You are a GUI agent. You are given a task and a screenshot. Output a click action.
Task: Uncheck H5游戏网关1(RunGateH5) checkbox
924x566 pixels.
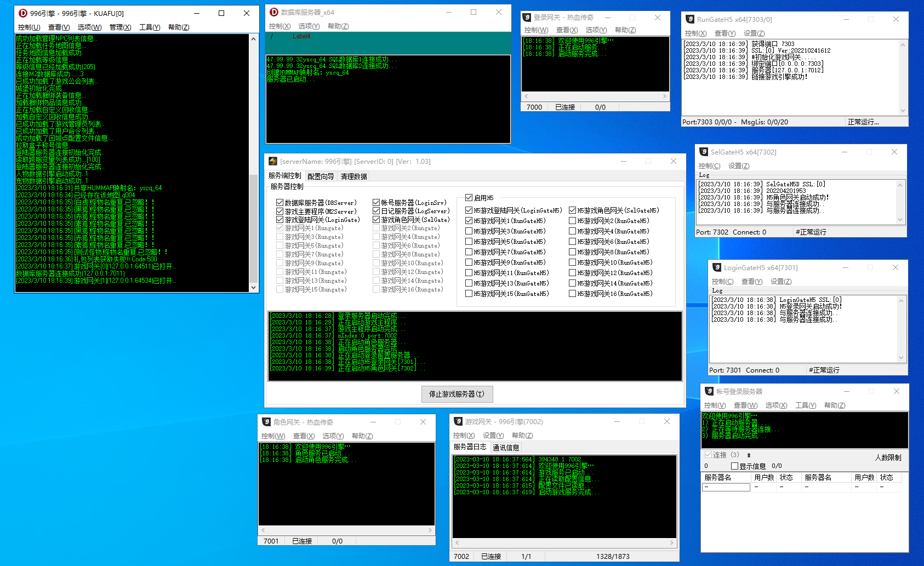pyautogui.click(x=469, y=221)
